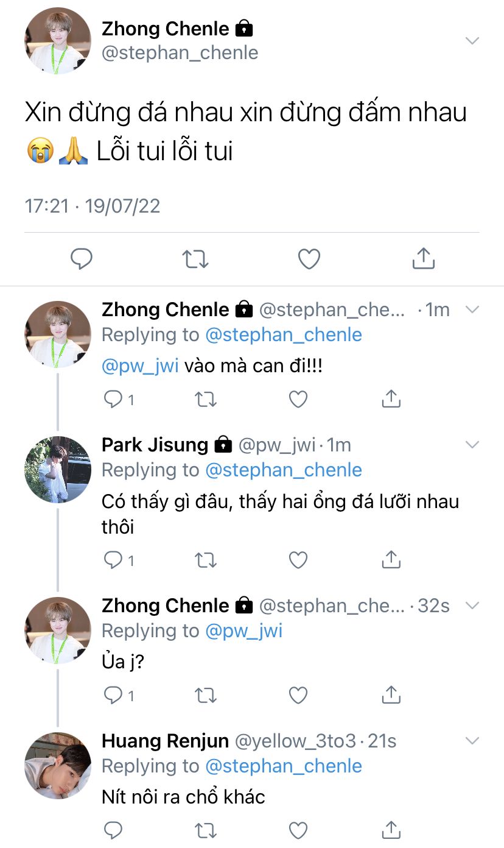
Task: Expand options chevron on Park Jisung's reply
Action: (x=472, y=444)
